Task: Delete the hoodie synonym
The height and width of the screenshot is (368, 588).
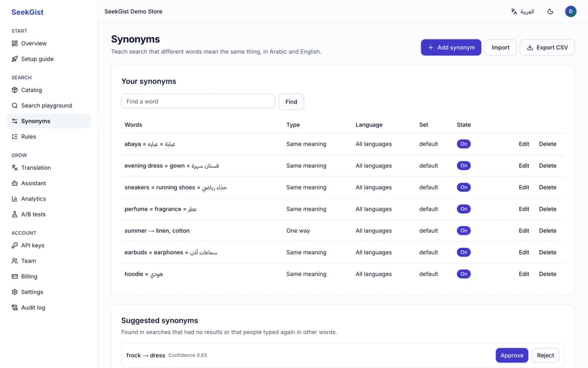Action: click(x=547, y=274)
